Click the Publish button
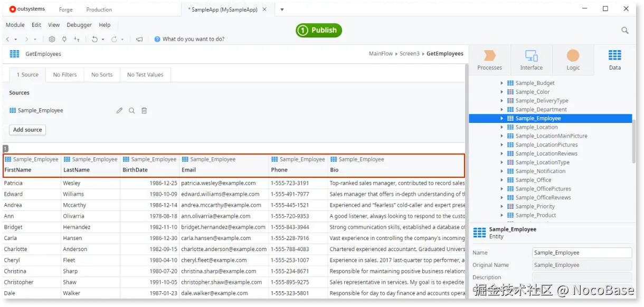This screenshot has width=644, height=307. click(x=318, y=30)
